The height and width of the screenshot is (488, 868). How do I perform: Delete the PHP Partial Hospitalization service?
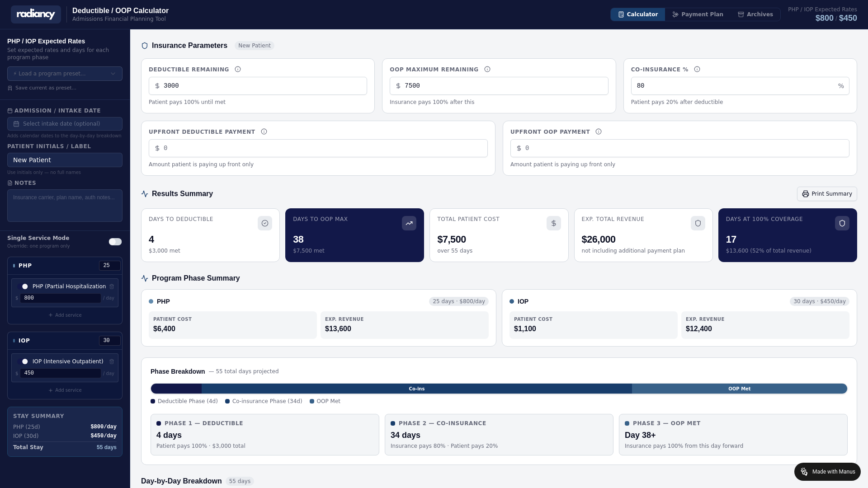112,286
